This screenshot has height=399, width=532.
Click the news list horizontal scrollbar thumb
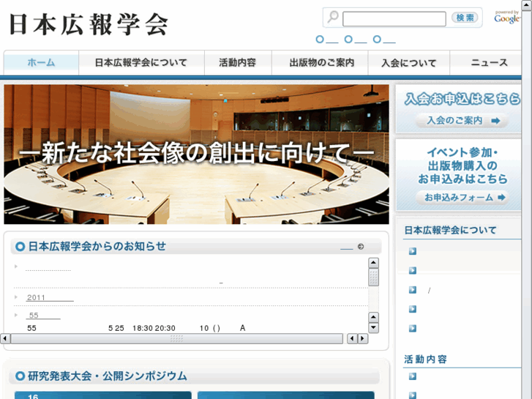click(x=177, y=338)
